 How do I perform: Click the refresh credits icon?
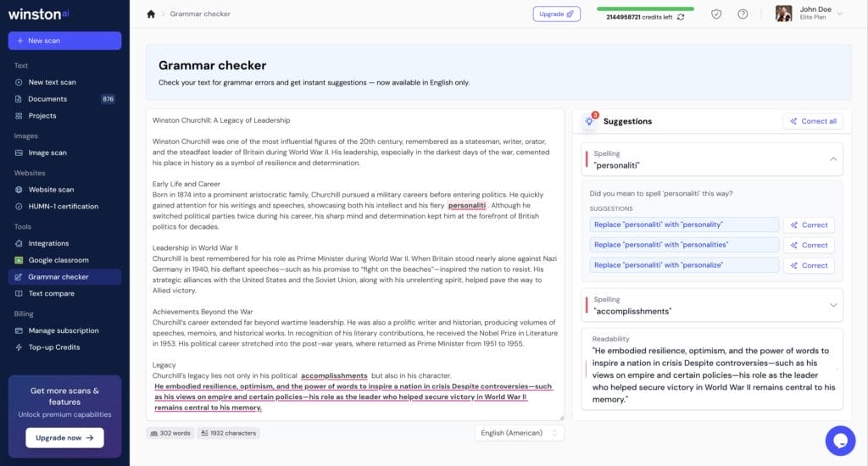pyautogui.click(x=680, y=17)
